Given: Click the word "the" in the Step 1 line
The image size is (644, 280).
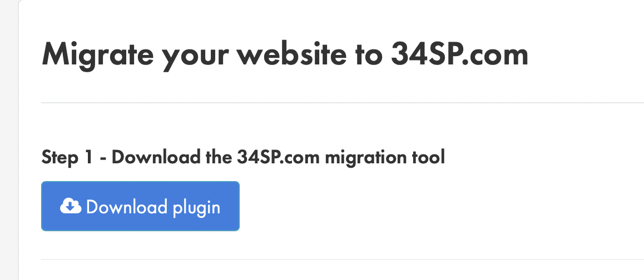Looking at the screenshot, I should coord(219,157).
